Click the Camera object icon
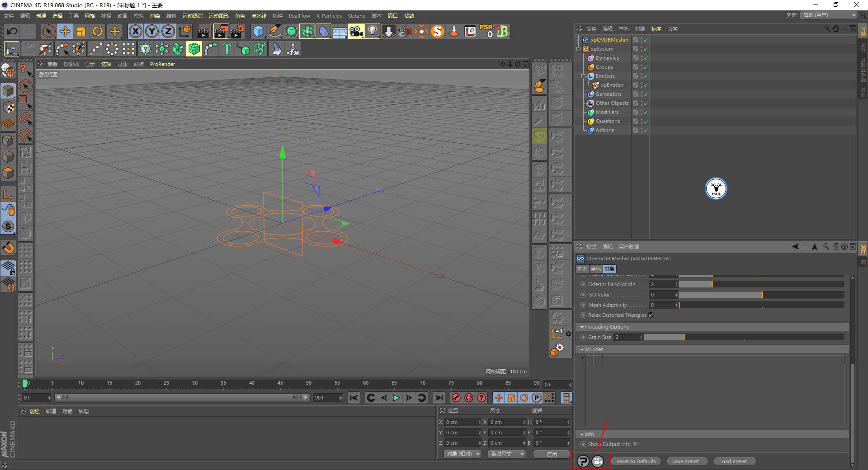 click(356, 31)
